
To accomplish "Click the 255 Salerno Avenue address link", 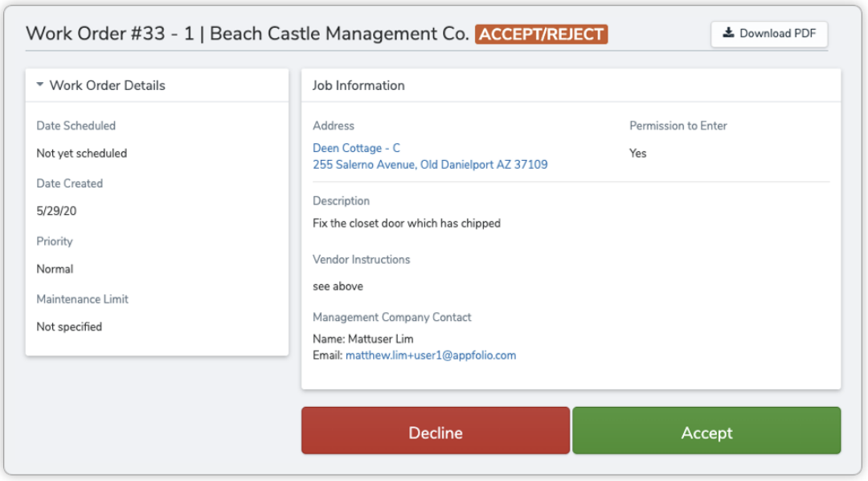I will pos(430,165).
